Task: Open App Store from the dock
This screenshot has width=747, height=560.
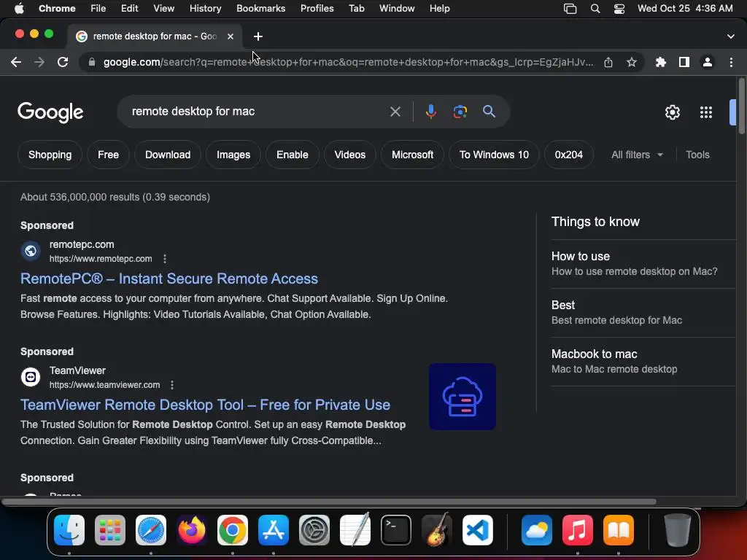Action: click(274, 530)
